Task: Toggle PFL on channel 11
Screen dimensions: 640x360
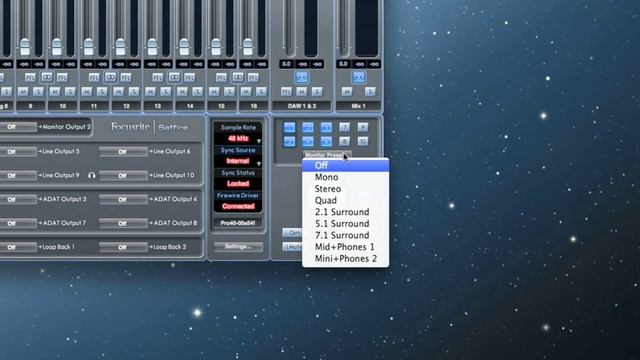Action: (x=94, y=78)
